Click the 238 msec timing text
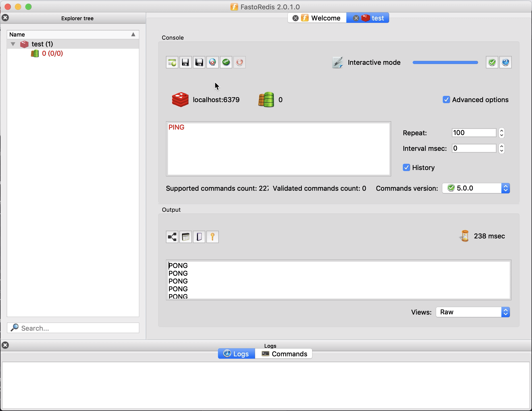Image resolution: width=532 pixels, height=411 pixels. (x=489, y=236)
